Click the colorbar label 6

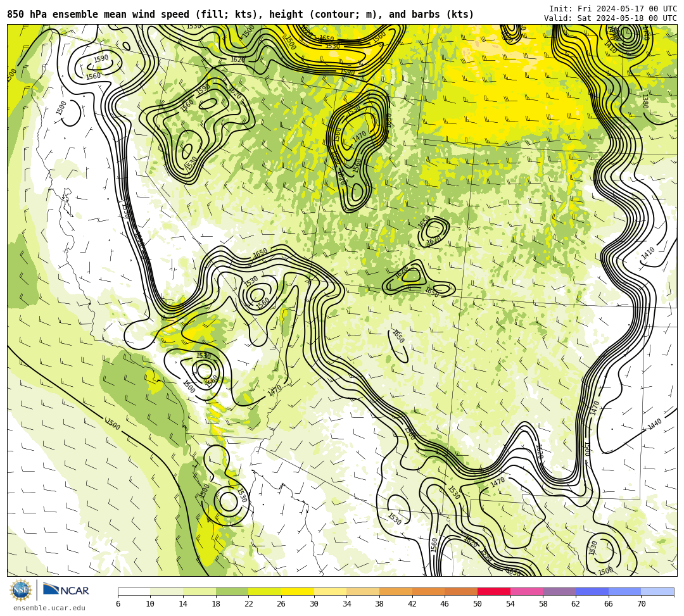click(118, 604)
